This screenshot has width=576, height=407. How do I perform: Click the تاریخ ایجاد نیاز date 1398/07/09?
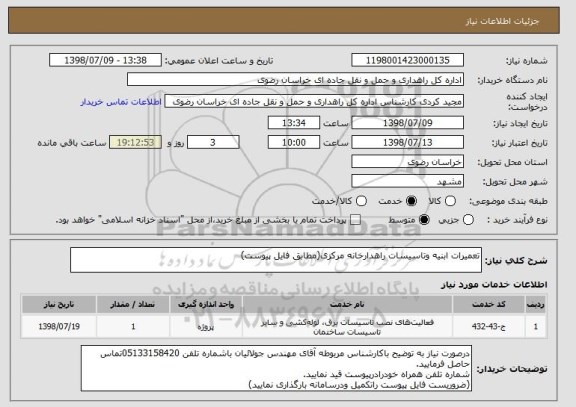[x=407, y=123]
